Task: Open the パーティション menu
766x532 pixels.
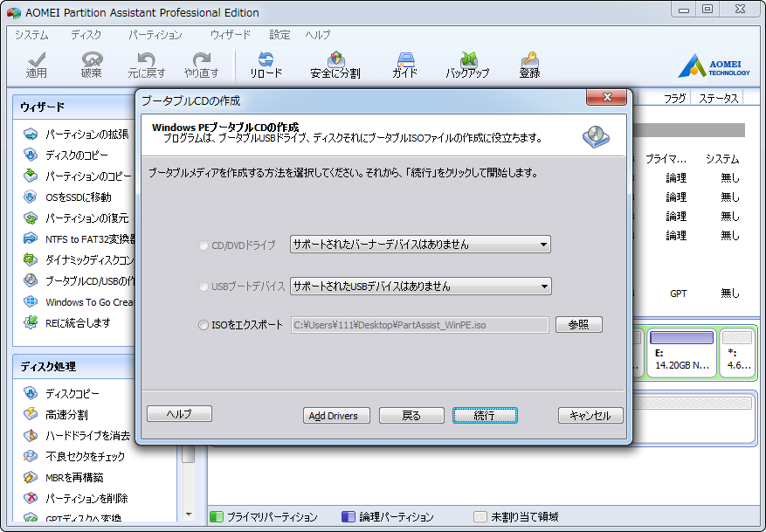Action: pyautogui.click(x=155, y=35)
